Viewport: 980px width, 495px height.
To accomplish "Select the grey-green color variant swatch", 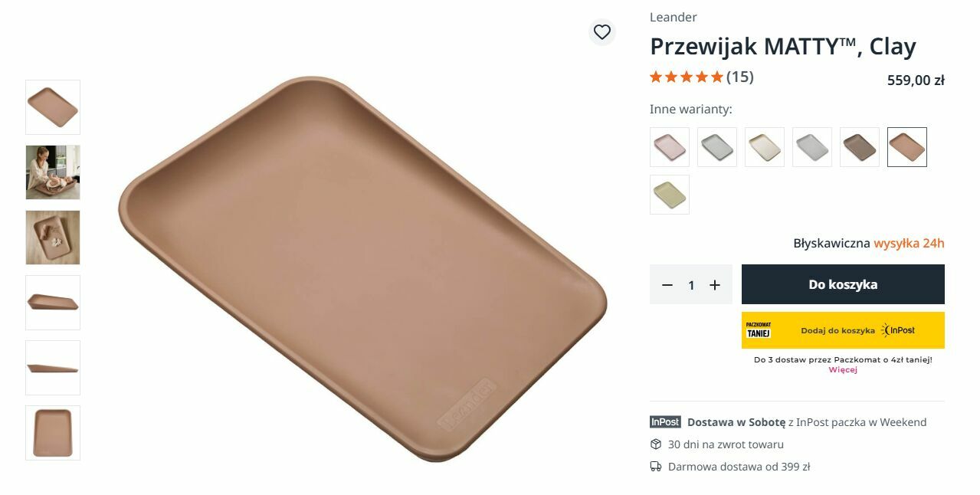I will click(717, 147).
